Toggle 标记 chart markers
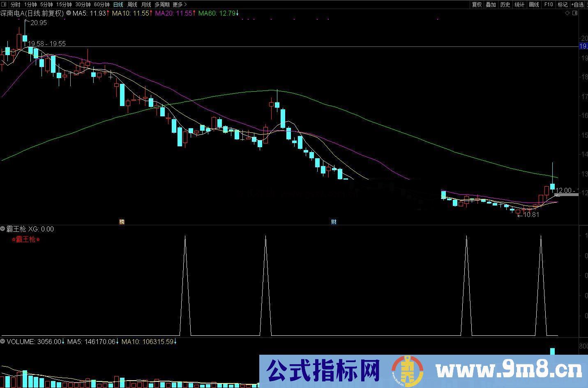588x388 pixels. 563,5
